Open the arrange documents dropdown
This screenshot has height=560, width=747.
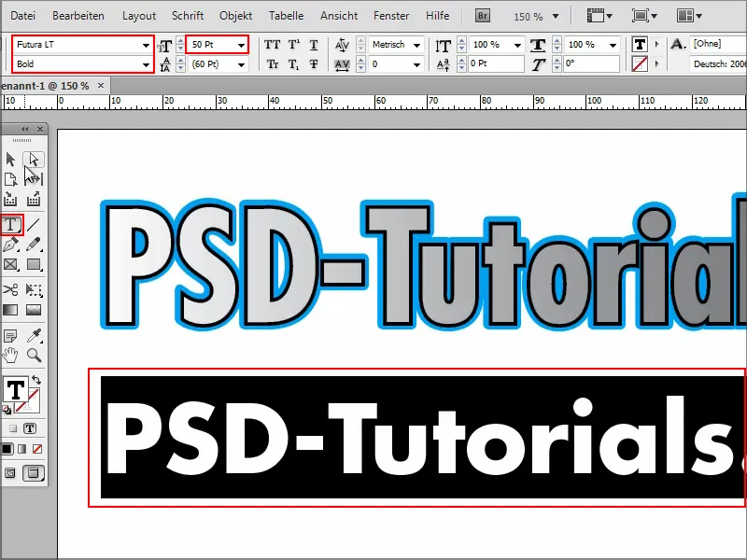tap(689, 16)
